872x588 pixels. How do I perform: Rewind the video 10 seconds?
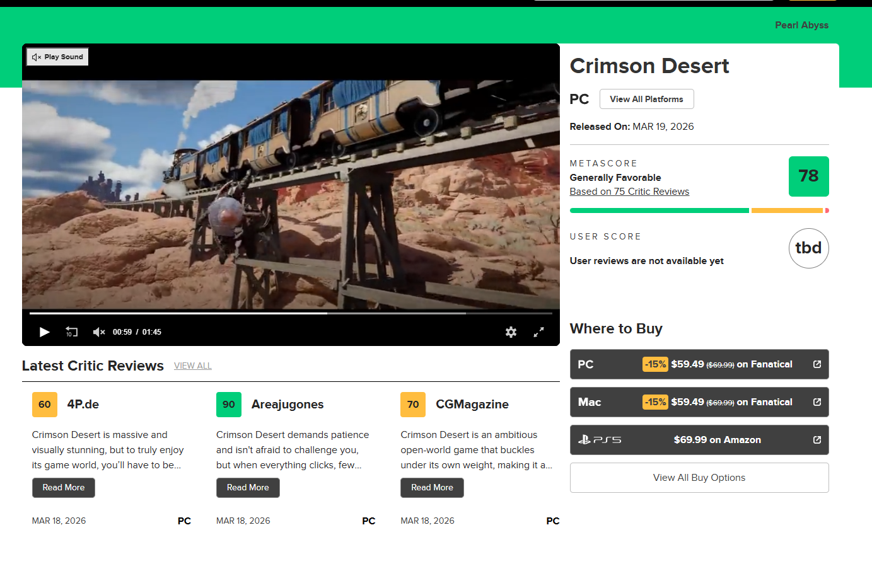[72, 332]
